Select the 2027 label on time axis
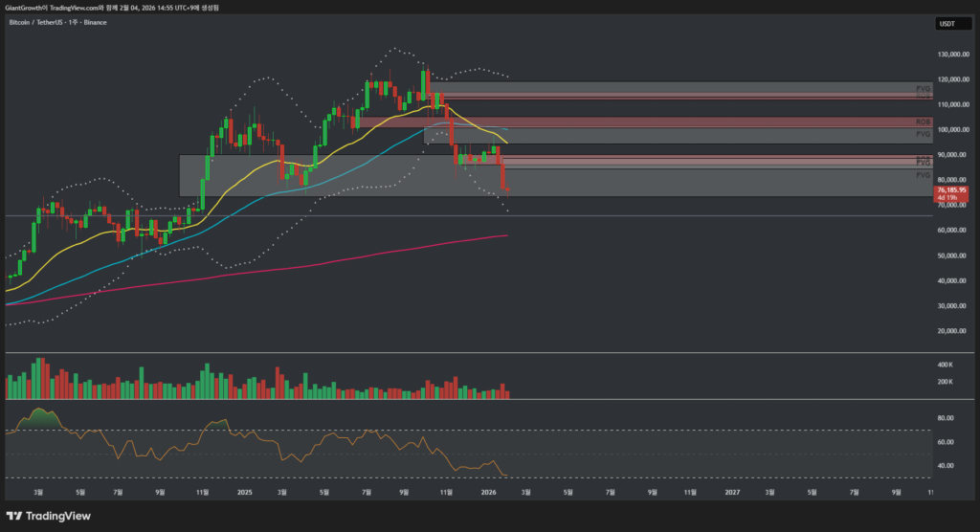This screenshot has height=532, width=980. [x=732, y=492]
